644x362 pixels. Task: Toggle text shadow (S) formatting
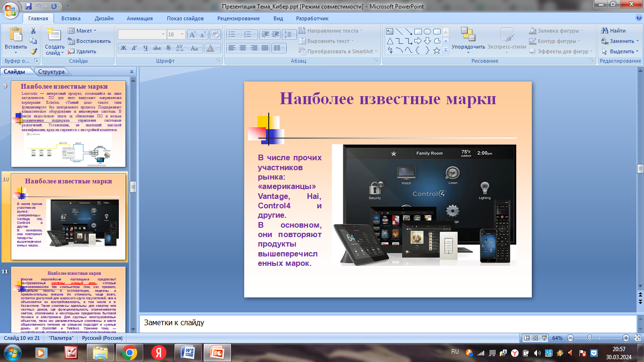click(168, 48)
